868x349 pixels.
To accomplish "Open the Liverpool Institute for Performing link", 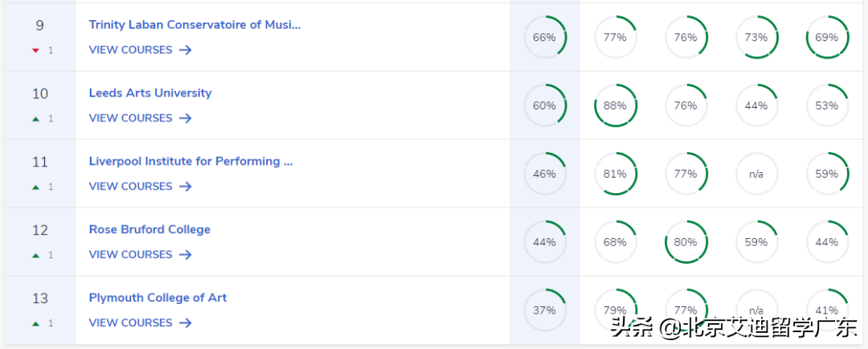I will [x=190, y=162].
